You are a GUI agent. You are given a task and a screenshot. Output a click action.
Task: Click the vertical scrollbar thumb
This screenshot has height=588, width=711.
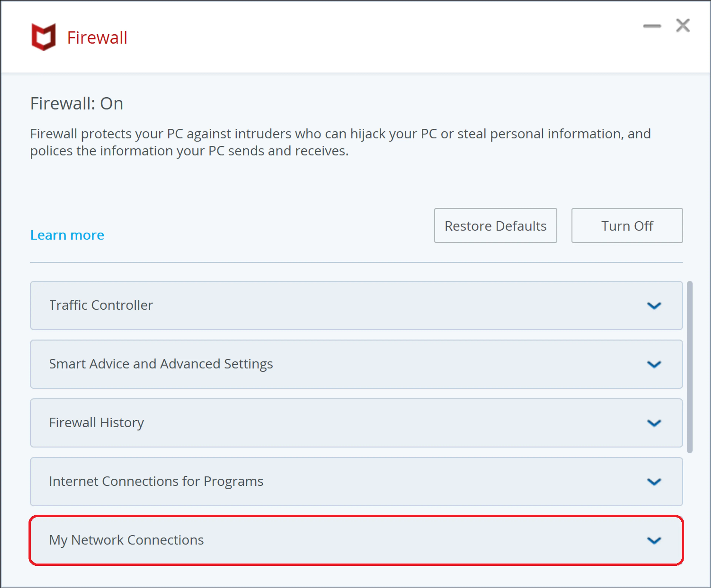[689, 367]
